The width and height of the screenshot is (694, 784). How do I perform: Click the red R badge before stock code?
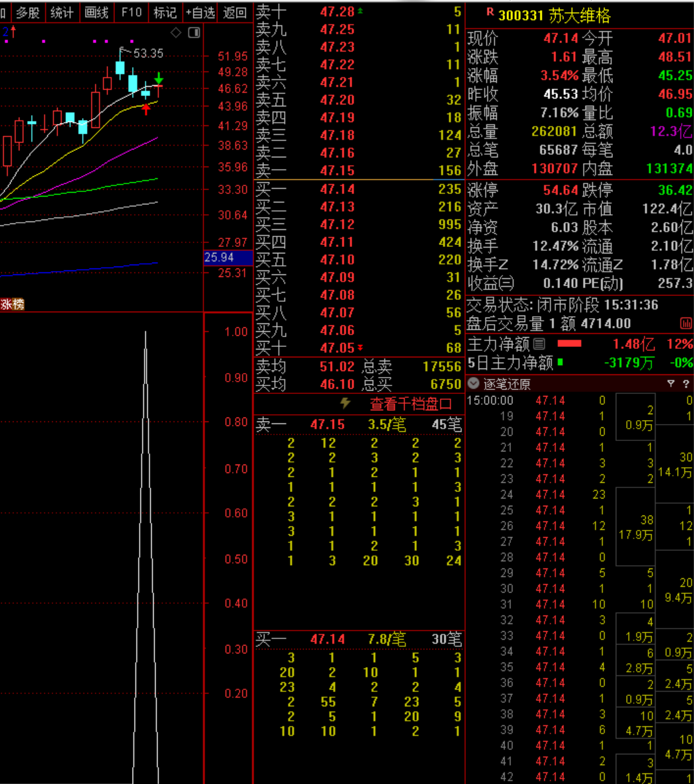click(x=489, y=12)
